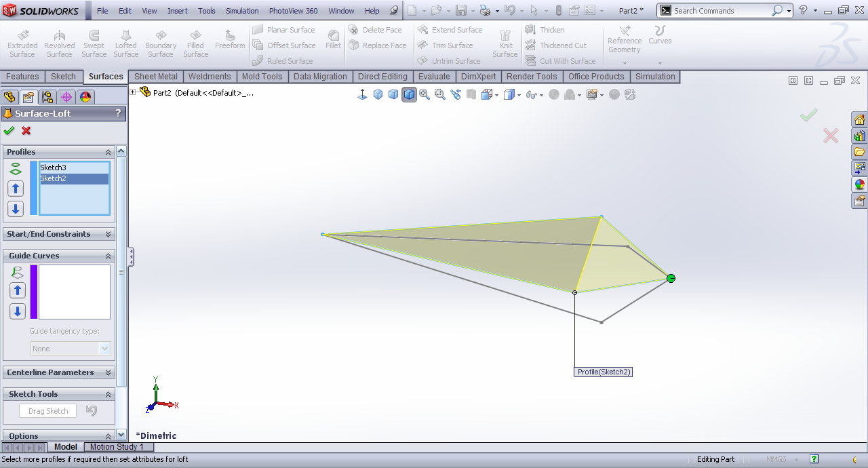Screen dimensions: 868x468
Task: Move profile down in Profiles list
Action: (16, 209)
